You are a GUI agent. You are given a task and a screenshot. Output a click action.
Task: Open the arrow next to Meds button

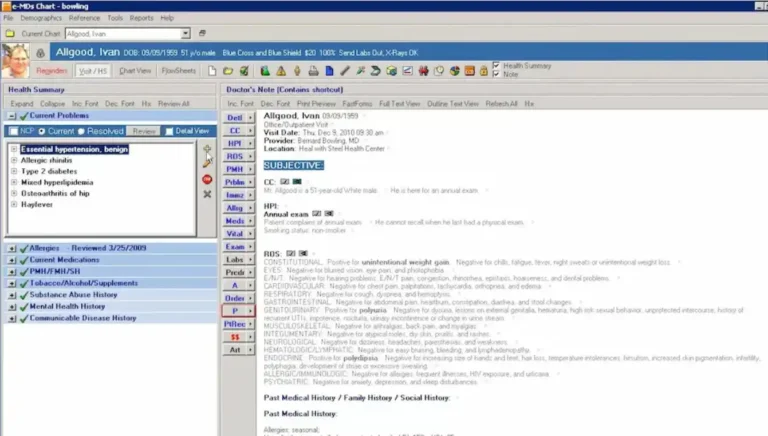250,221
